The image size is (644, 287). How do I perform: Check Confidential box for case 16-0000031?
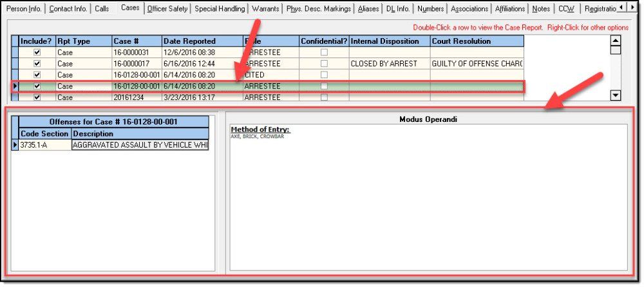coord(324,52)
